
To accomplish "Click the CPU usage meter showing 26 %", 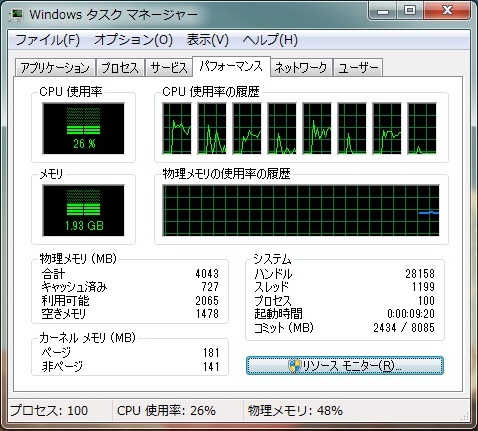I will (x=83, y=129).
